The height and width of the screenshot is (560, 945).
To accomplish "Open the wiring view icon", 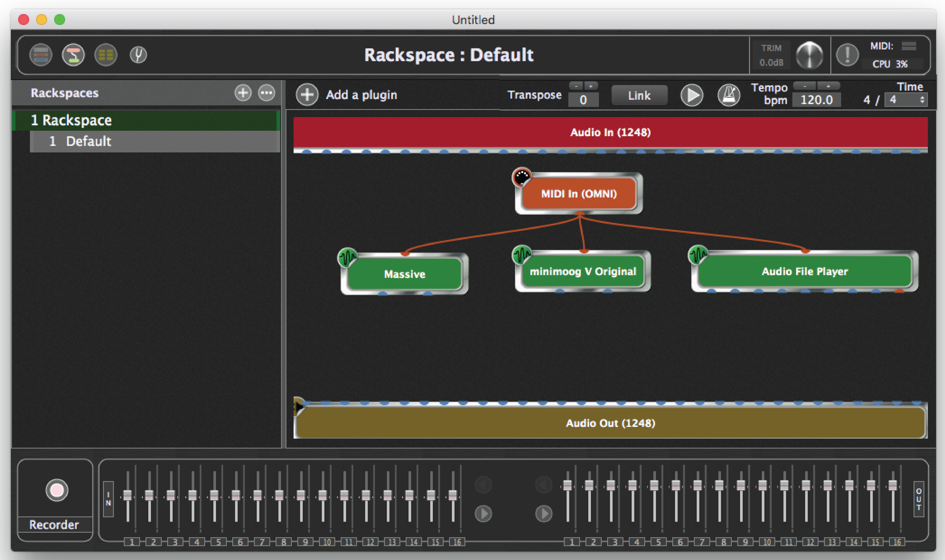I will coord(73,55).
